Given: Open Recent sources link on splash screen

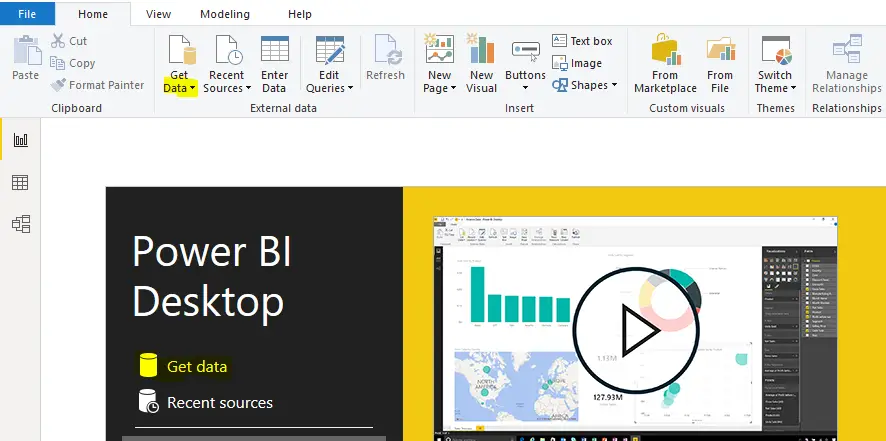Looking at the screenshot, I should pos(220,403).
